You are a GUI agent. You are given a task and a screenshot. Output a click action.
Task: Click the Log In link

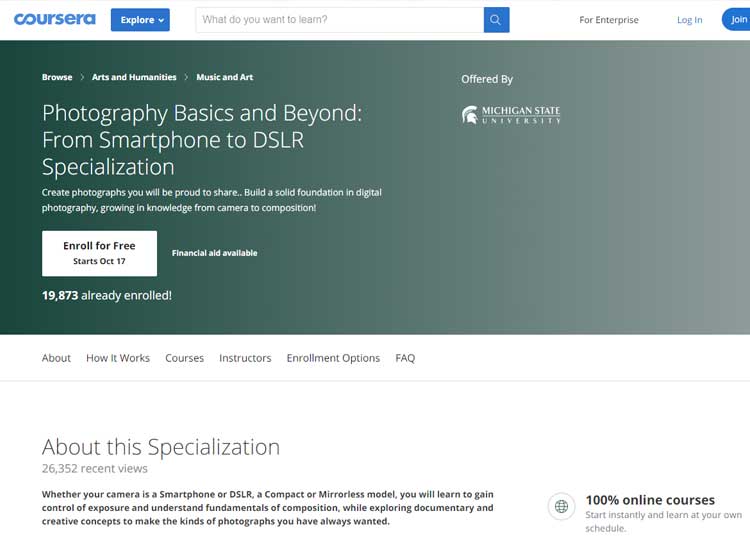coord(689,20)
